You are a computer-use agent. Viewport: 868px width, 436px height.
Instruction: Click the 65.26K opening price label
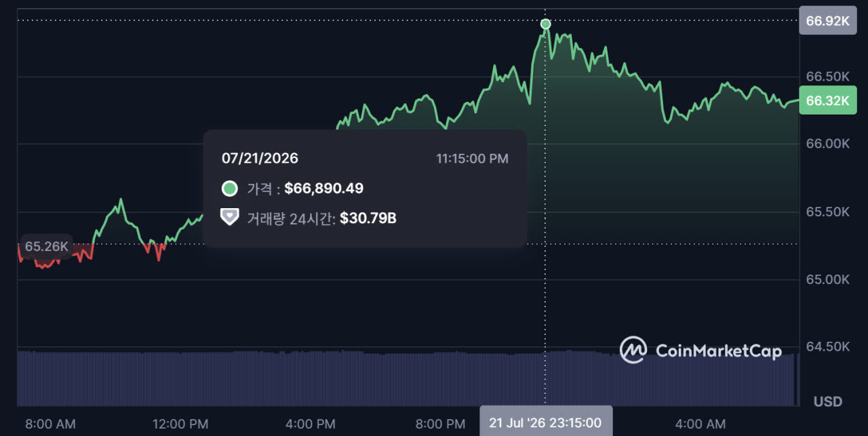tap(47, 246)
